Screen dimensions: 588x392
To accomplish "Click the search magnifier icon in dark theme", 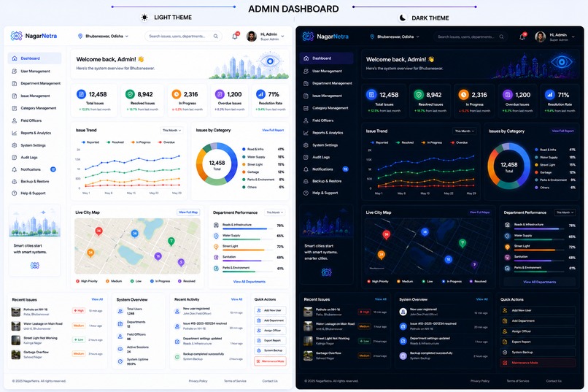I will point(501,36).
